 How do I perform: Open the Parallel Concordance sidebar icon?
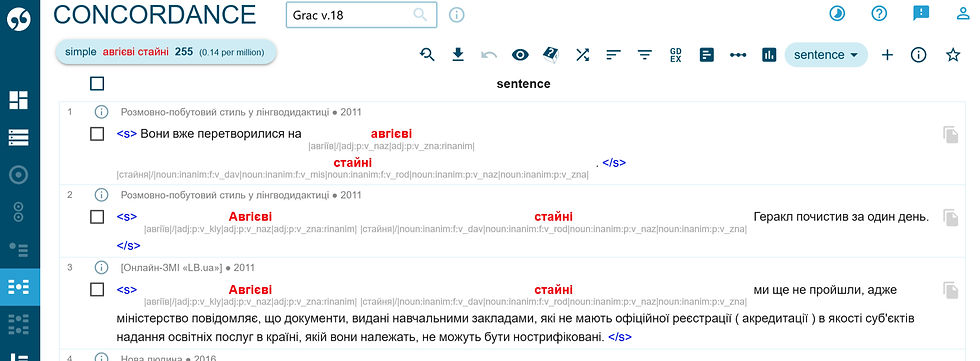click(x=19, y=324)
